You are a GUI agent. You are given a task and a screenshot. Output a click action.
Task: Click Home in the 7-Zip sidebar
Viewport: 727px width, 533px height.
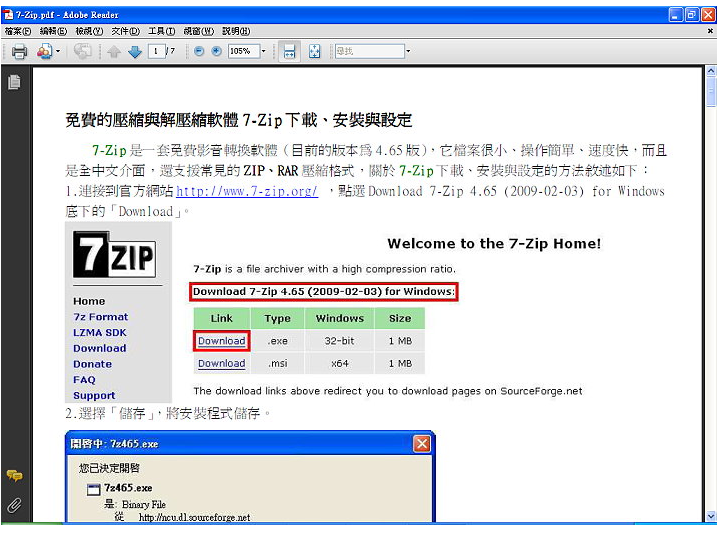click(89, 301)
